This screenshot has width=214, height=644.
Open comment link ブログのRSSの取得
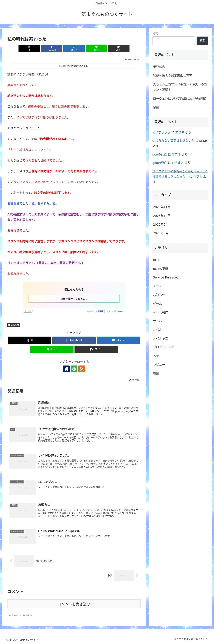click(180, 174)
